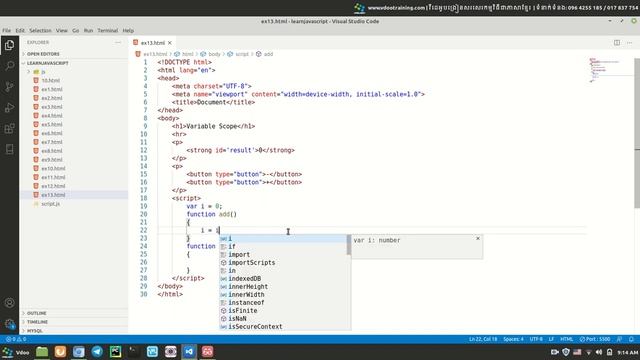
Task: Click 'UTF-8' encoding in status bar
Action: click(x=536, y=339)
